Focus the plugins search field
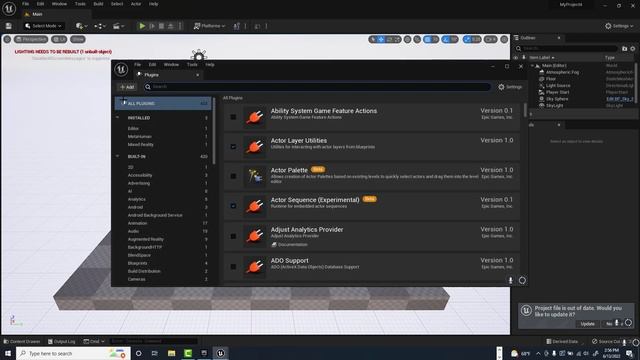 pos(317,87)
